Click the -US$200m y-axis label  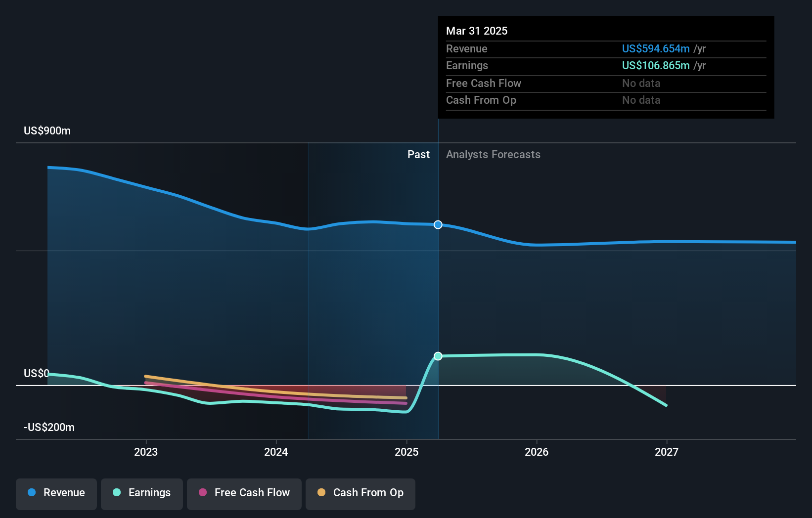(49, 428)
